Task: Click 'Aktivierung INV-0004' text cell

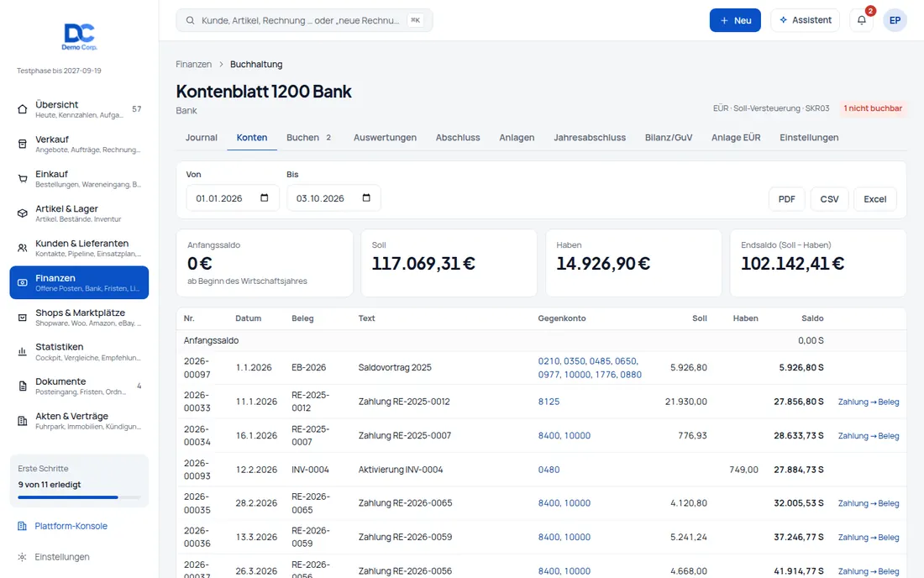Action: click(401, 470)
